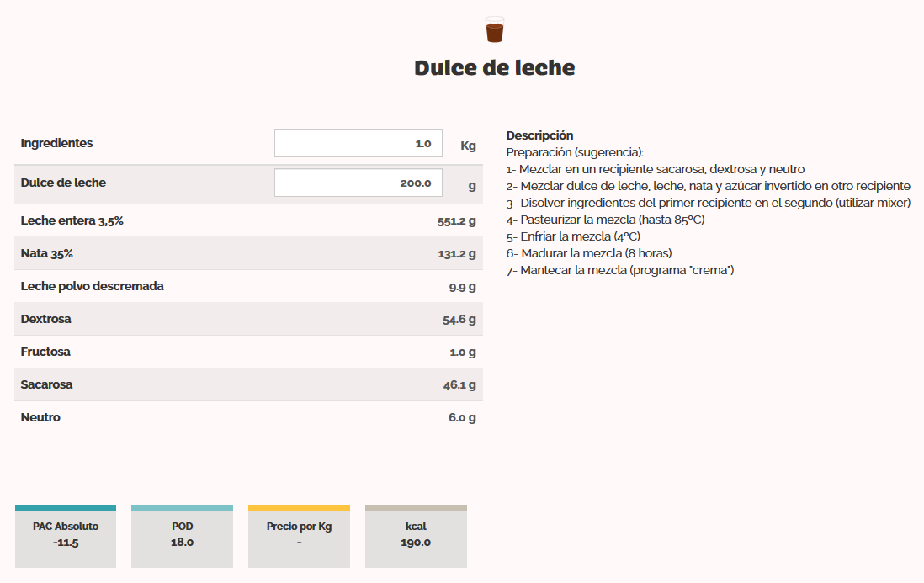Edit the Dulce de leche grams input

coord(358,183)
